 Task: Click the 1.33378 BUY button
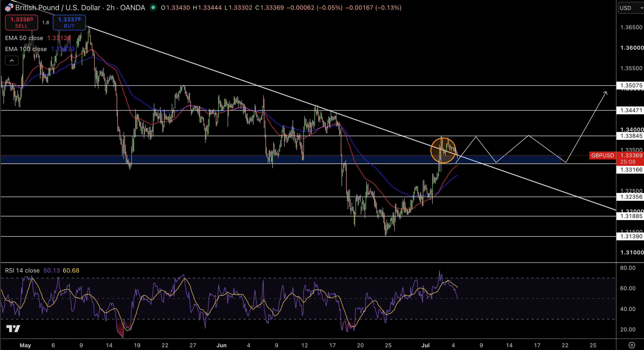click(x=69, y=22)
